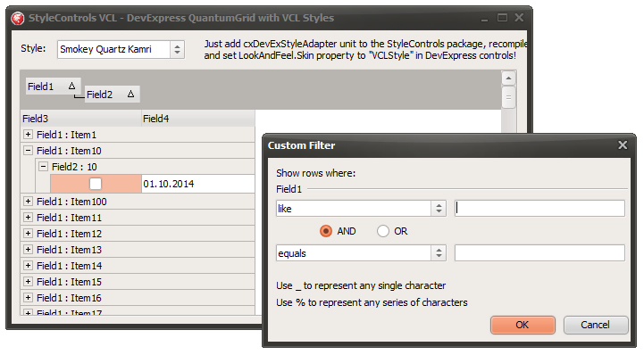
Task: Open the Style combo box dropdown
Action: 177,50
